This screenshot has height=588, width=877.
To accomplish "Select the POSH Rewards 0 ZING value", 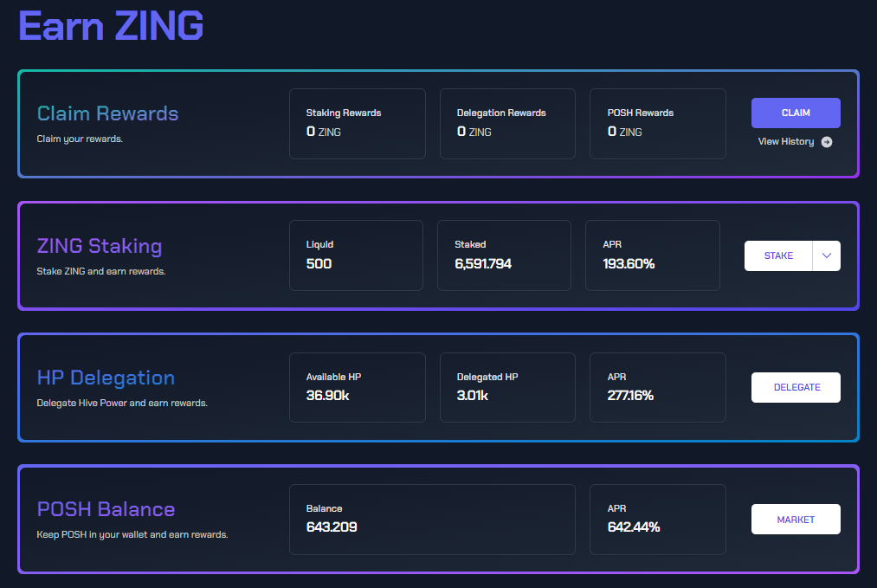I will [x=624, y=132].
